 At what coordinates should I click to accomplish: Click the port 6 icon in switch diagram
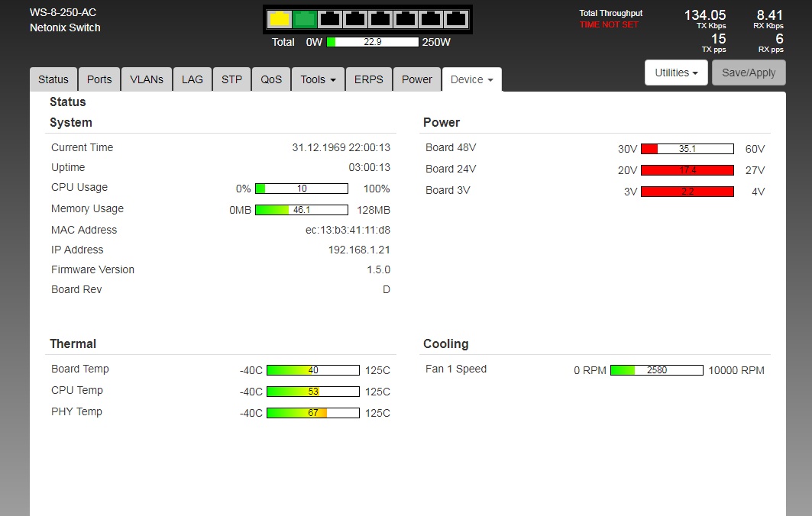(x=406, y=19)
